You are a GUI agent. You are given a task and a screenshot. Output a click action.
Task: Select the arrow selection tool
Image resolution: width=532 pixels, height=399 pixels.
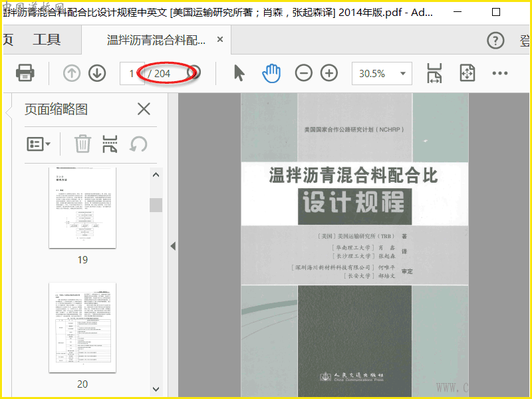[x=239, y=73]
